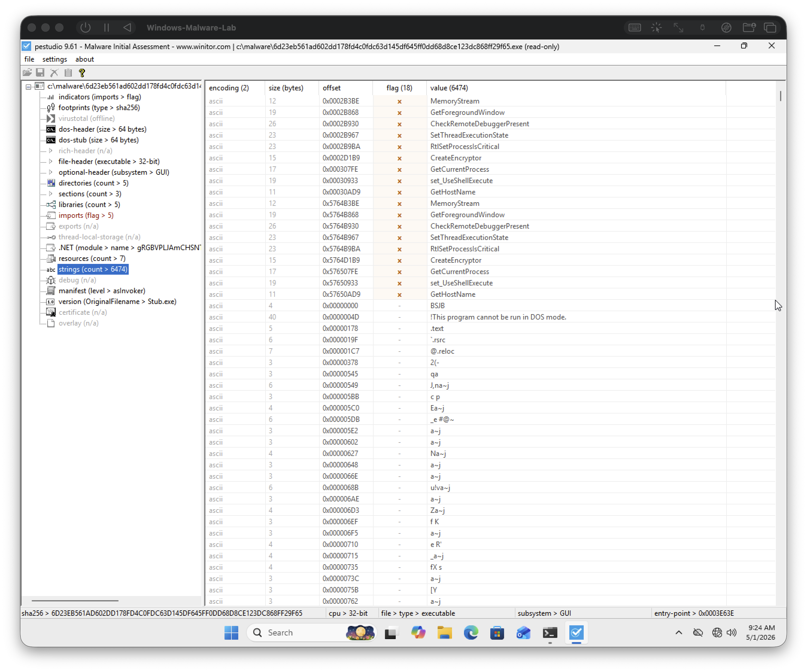Select the CheckRemoteDebuggerPresent row at offset 0x0002B930
The height and width of the screenshot is (672, 807).
tap(490, 124)
